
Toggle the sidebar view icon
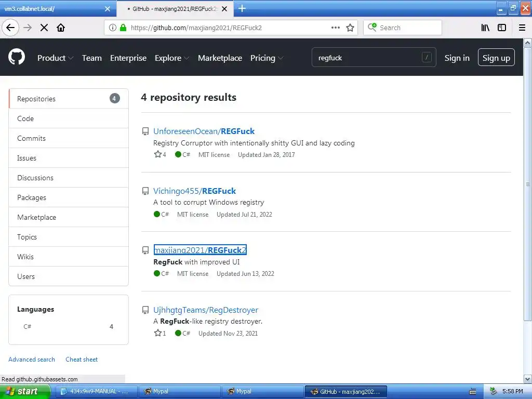(x=502, y=28)
